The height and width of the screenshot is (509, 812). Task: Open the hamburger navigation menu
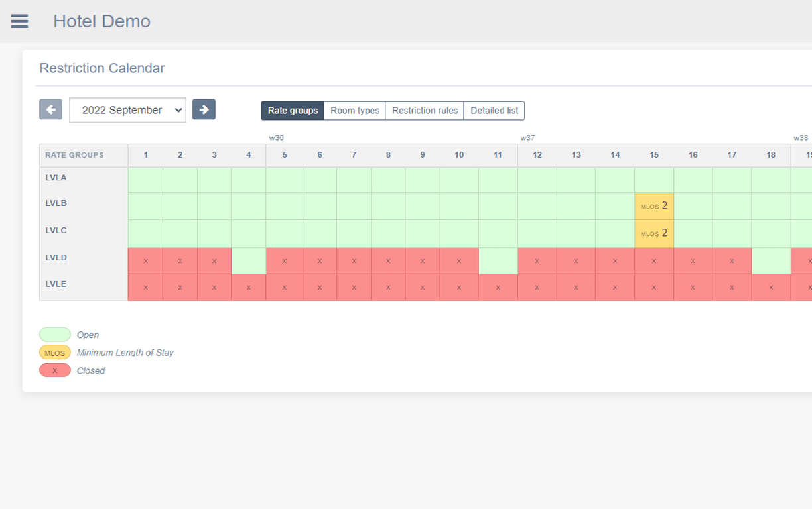[19, 21]
